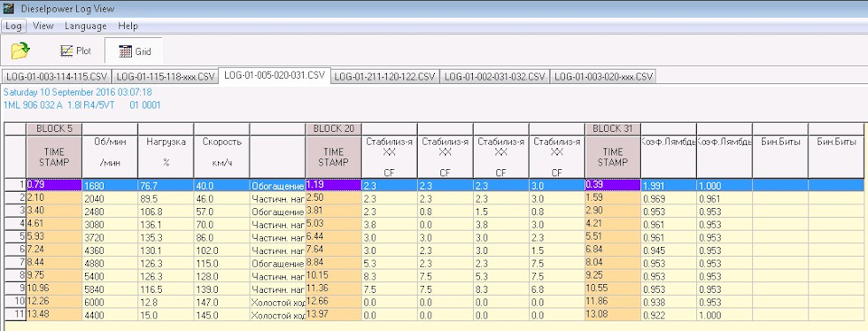
Task: Open the Log menu
Action: click(x=14, y=25)
